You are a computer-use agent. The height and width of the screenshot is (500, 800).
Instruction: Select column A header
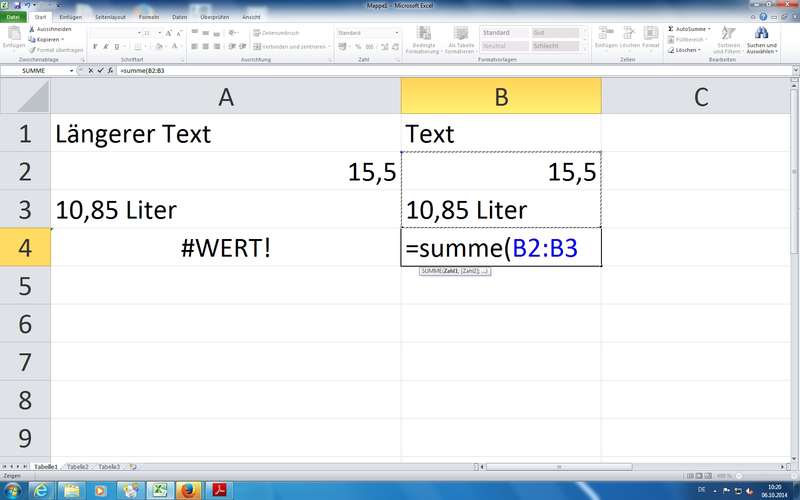[x=226, y=96]
